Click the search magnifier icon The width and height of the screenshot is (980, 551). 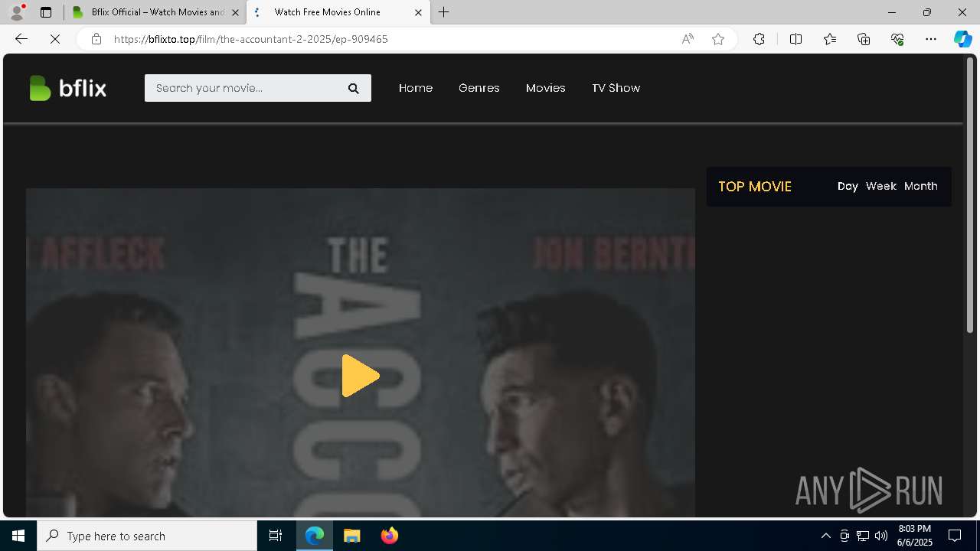point(354,89)
